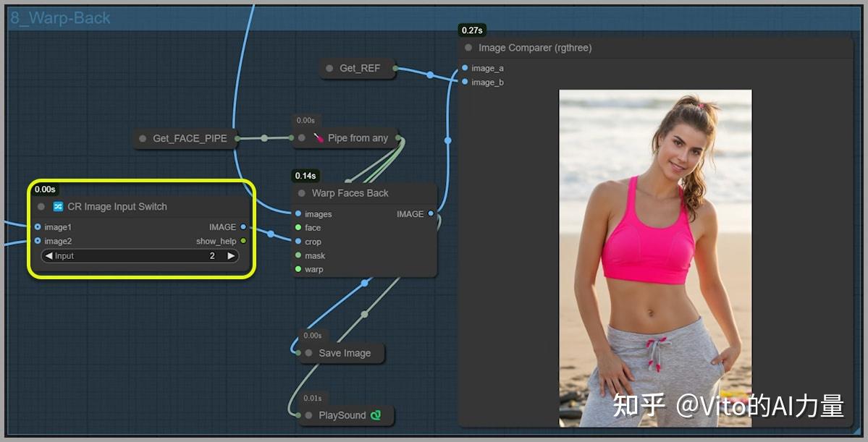Click the show_help output on CR Image Input Switch

coord(243,241)
